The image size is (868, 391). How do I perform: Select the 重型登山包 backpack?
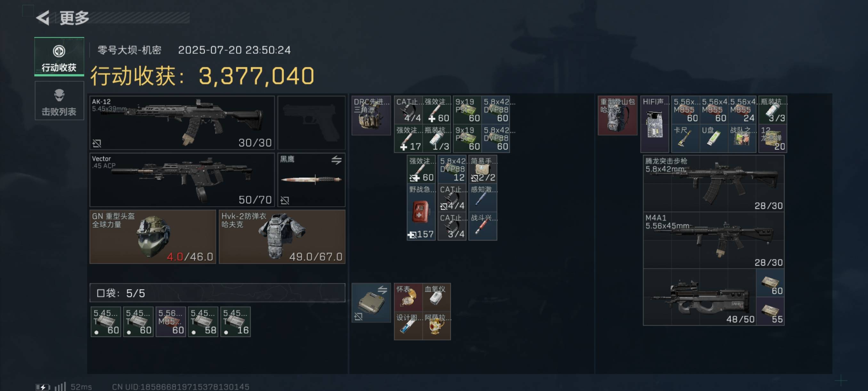(617, 115)
